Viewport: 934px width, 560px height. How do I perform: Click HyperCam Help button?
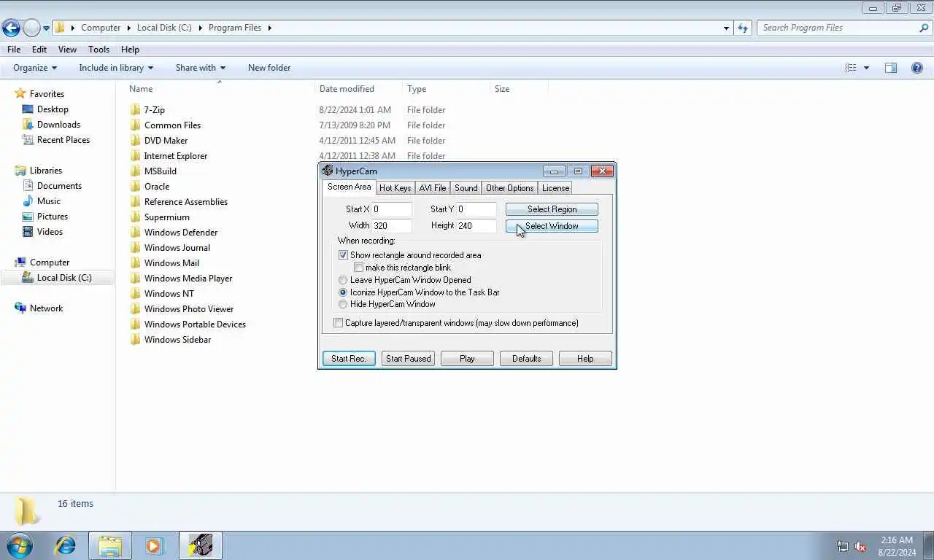coord(585,359)
